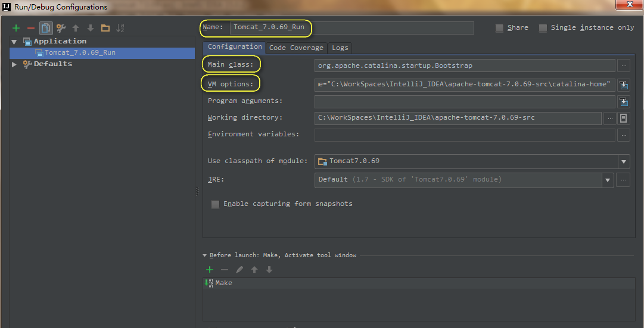Switch to Code Coverage tab
Viewport: 644px width, 328px height.
click(296, 48)
